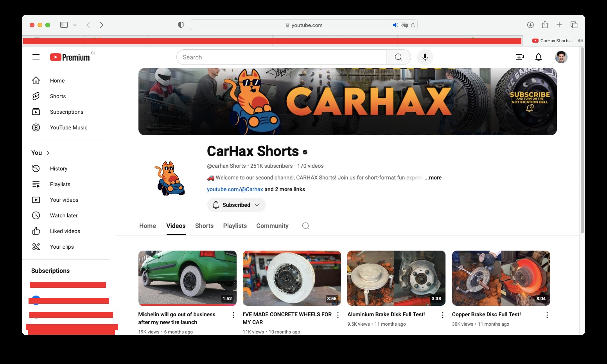Open Your clips in sidebar

click(x=68, y=247)
